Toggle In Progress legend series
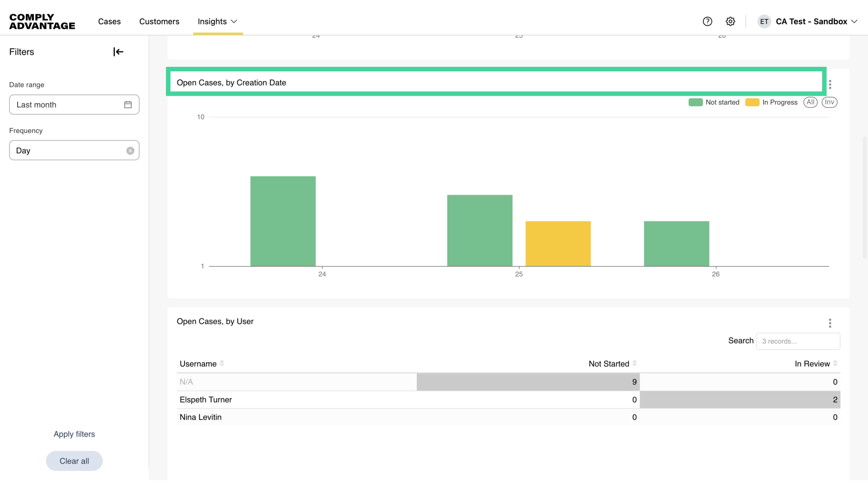 [771, 102]
